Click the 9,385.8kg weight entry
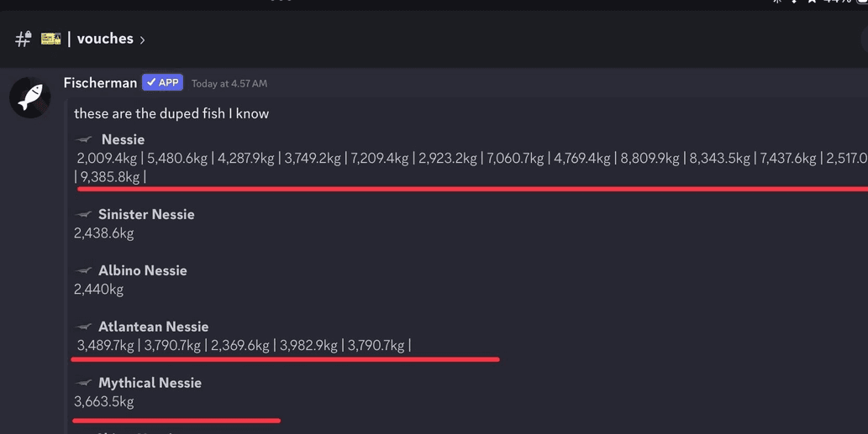This screenshot has width=868, height=434. tap(110, 177)
